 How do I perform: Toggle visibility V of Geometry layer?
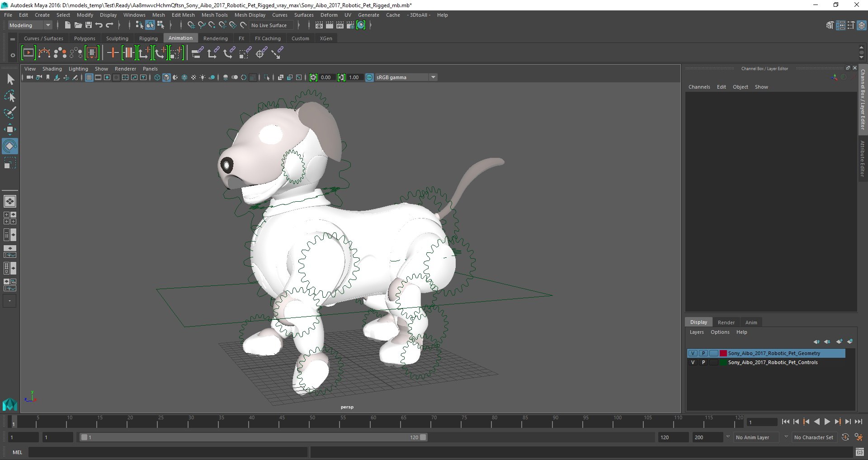693,353
